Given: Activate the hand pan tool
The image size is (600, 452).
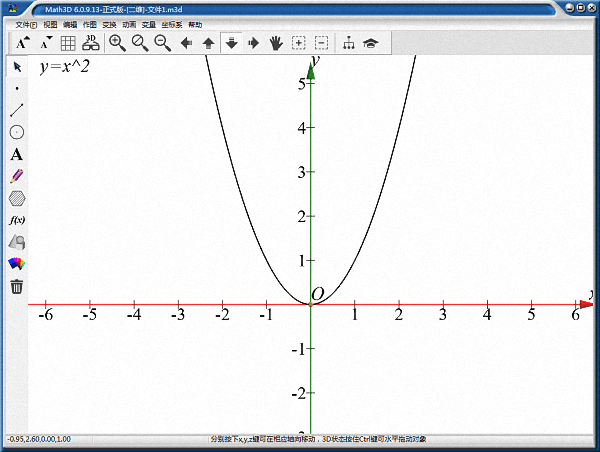Looking at the screenshot, I should 275,43.
